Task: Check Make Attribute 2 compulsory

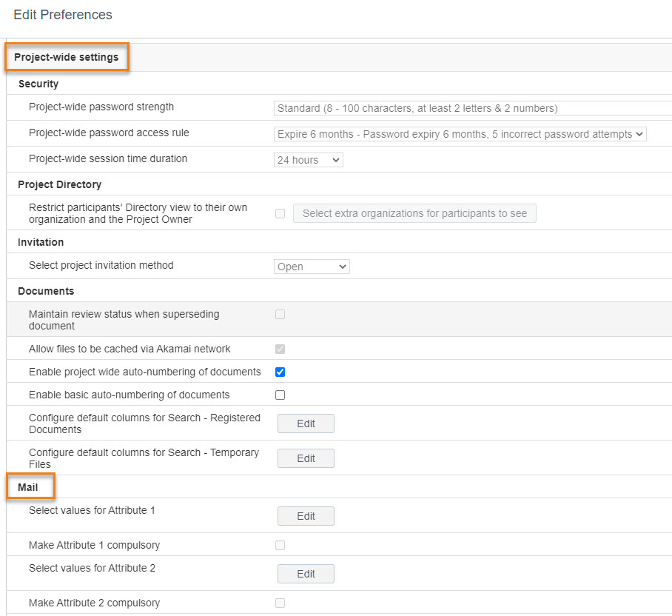Action: click(280, 603)
